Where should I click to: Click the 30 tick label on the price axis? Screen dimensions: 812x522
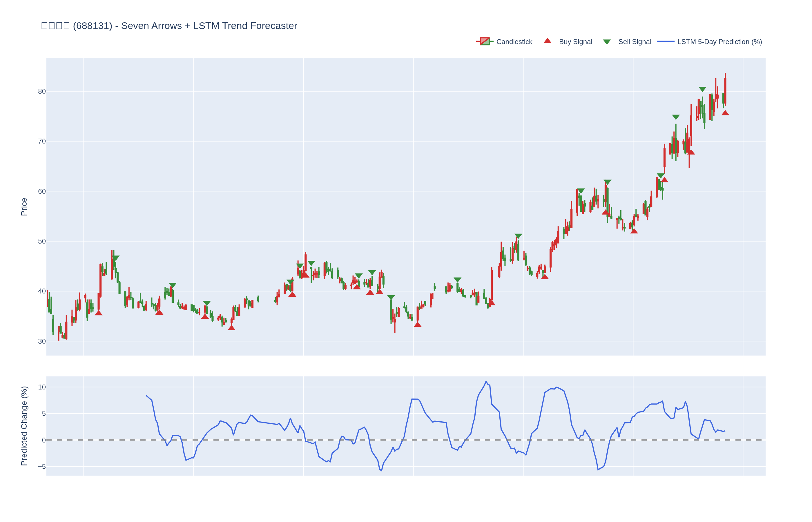42,341
